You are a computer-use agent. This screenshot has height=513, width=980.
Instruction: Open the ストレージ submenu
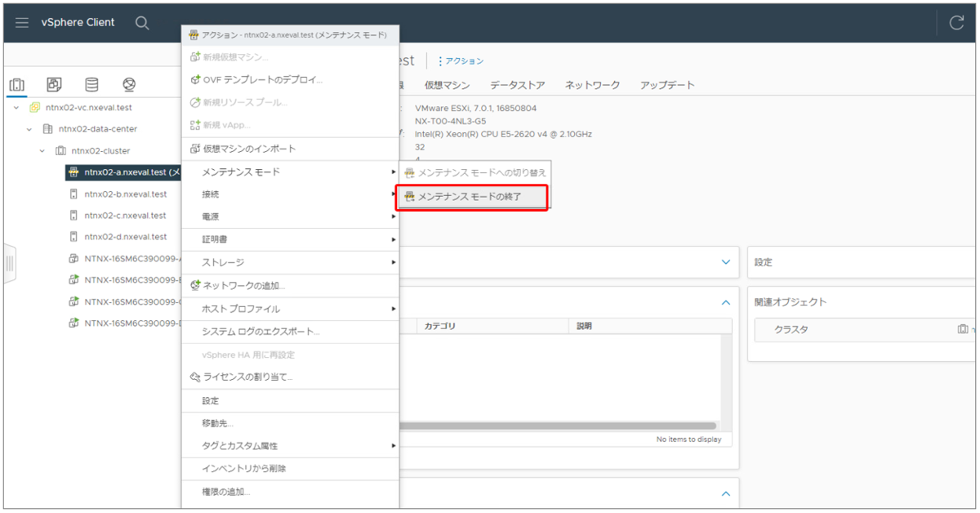(x=290, y=262)
